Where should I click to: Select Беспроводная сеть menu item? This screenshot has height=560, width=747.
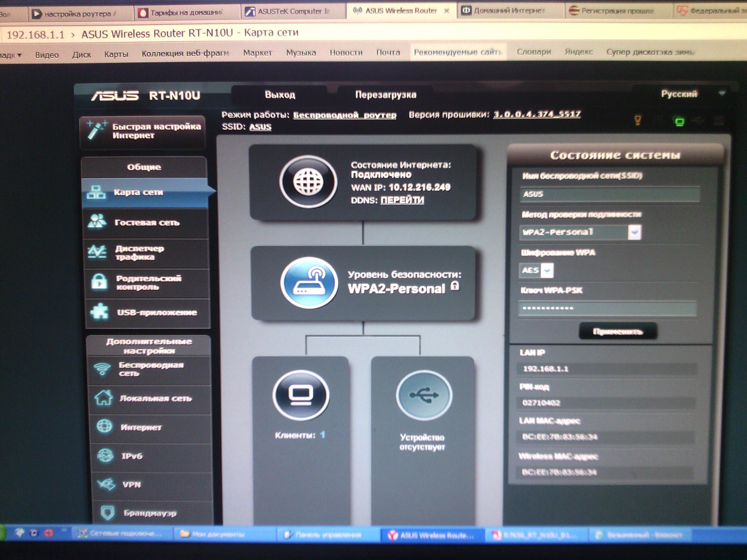point(150,369)
